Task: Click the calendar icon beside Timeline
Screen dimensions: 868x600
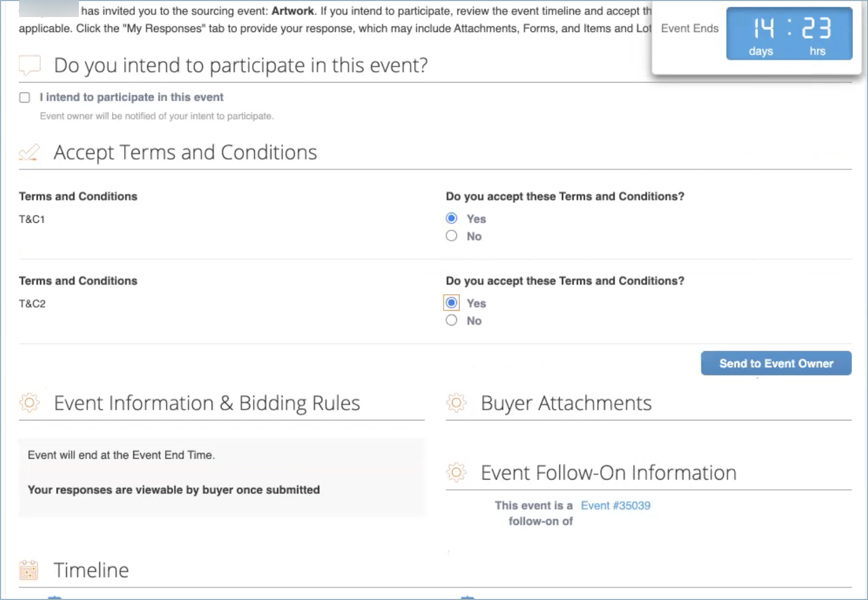Action: (29, 570)
